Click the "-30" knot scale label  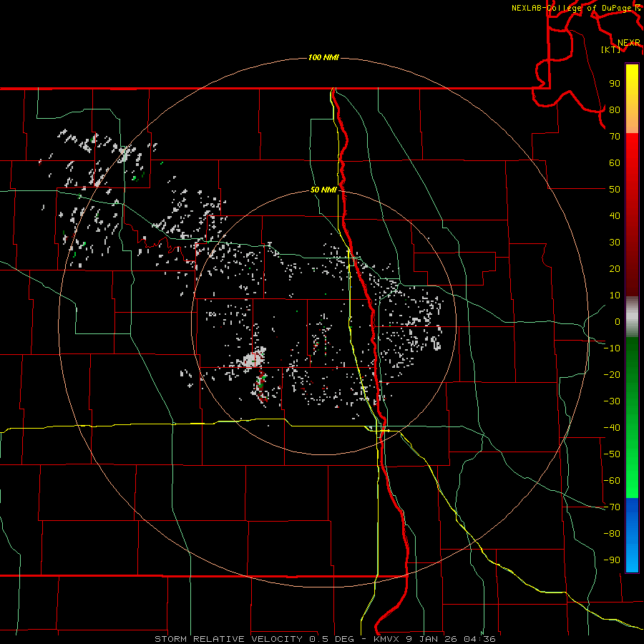(x=612, y=401)
